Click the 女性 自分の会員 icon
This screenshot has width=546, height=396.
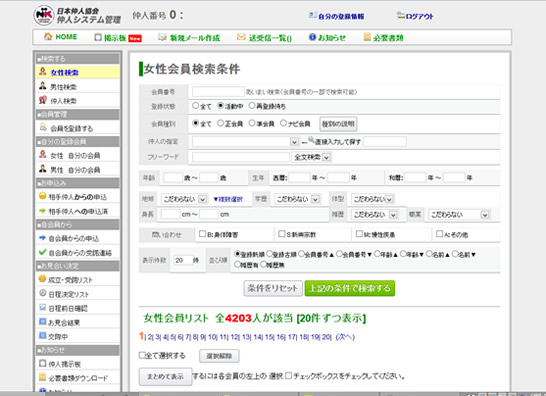pyautogui.click(x=43, y=154)
